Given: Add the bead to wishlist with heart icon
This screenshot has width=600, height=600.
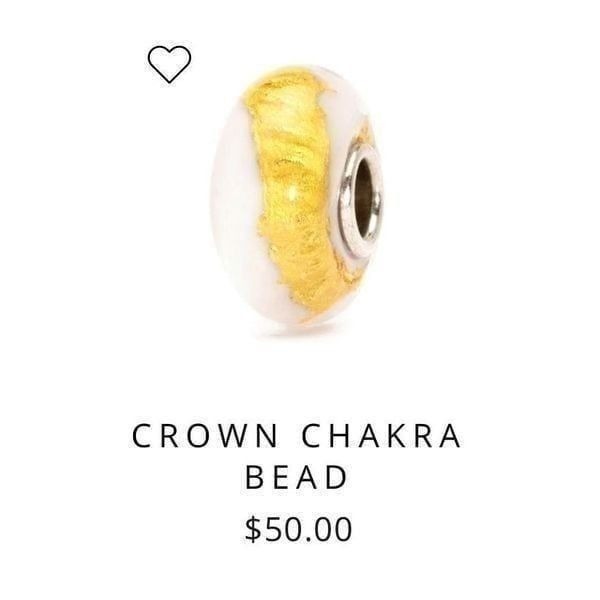Looking at the screenshot, I should tap(169, 64).
